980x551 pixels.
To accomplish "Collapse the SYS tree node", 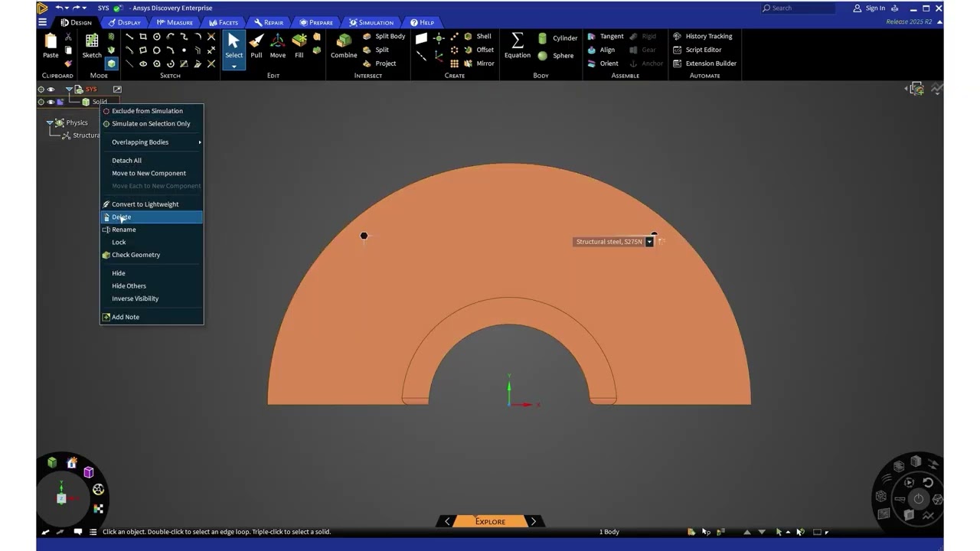I will point(69,90).
